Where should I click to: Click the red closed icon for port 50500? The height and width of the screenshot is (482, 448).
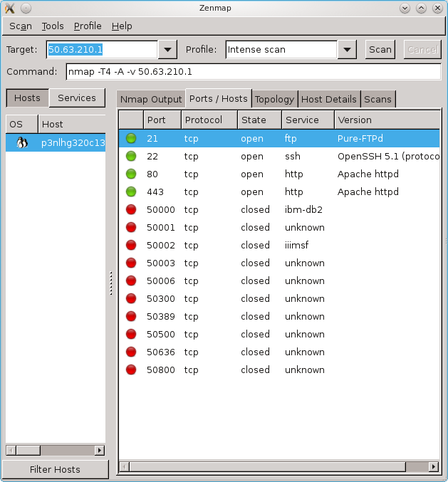pyautogui.click(x=131, y=334)
